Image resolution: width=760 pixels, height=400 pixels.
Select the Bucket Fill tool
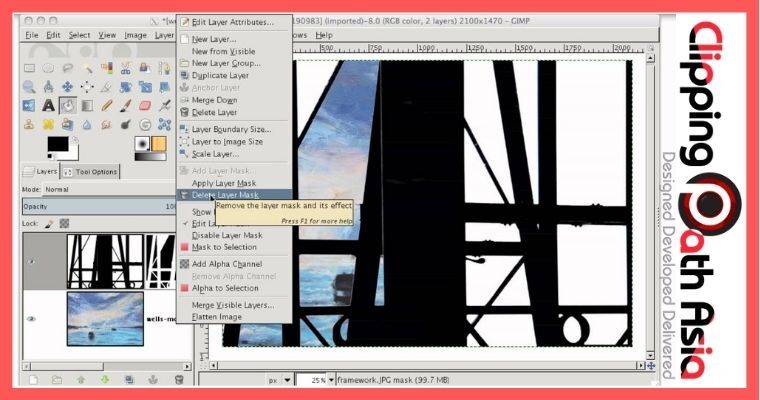click(68, 105)
